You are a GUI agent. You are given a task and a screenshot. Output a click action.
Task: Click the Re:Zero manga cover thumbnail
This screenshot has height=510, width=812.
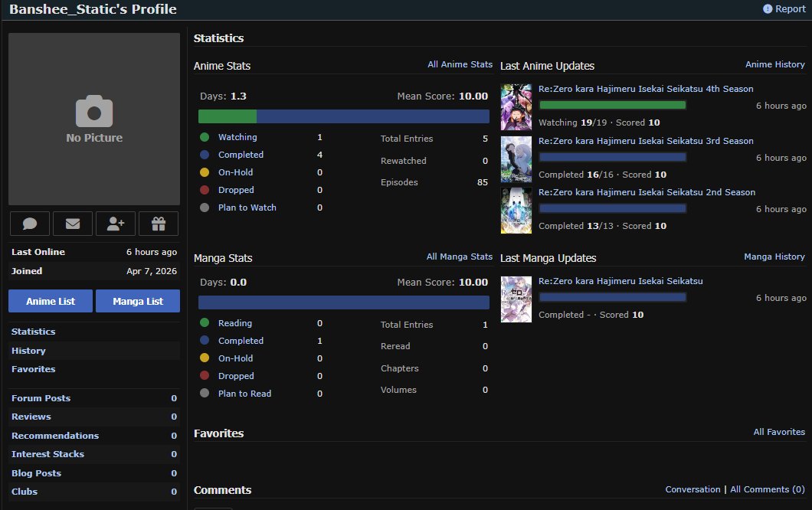516,299
